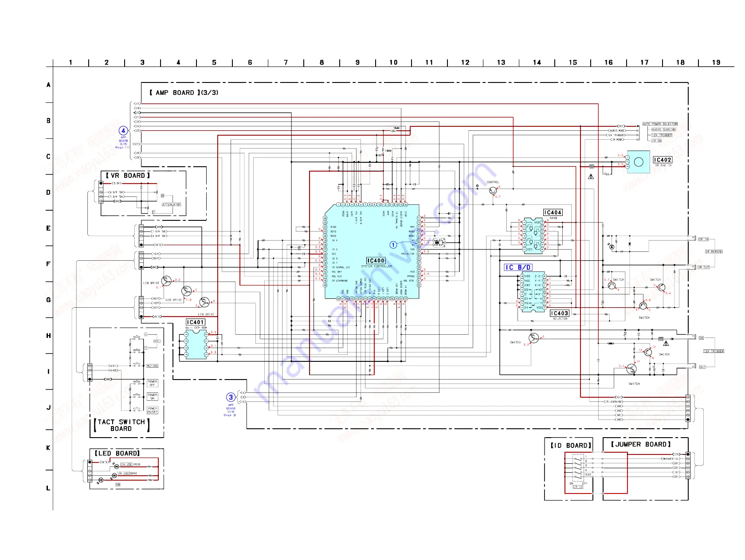Click the IR REMOTE label
Viewport: 745px width, 560px height.
coord(714,251)
